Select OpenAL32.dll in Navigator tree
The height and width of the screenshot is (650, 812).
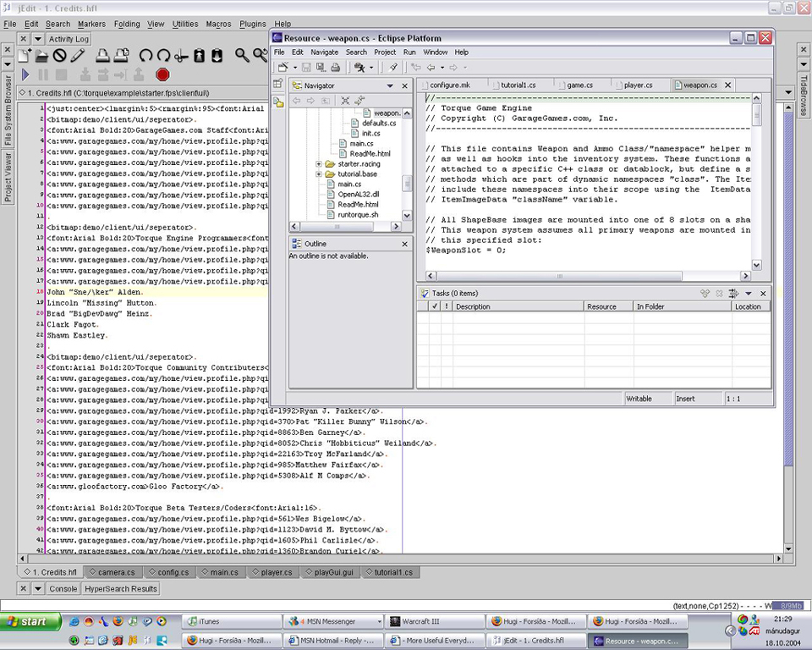point(359,195)
